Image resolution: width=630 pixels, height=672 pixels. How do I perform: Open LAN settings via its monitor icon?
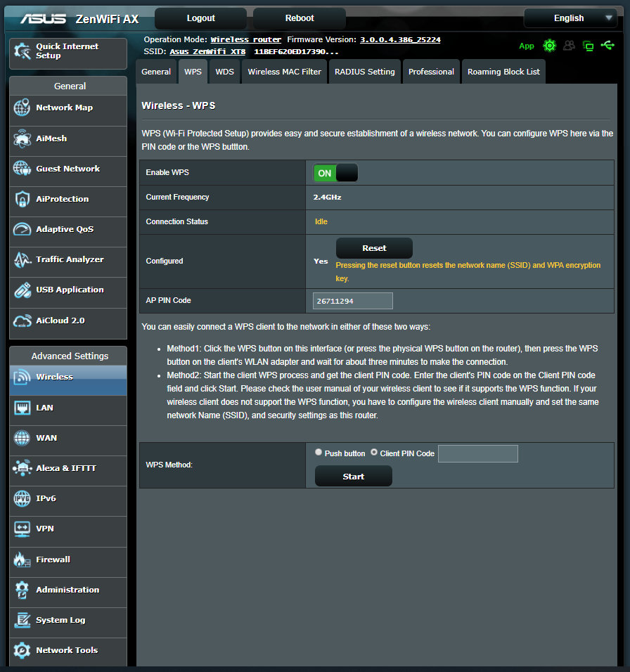[22, 408]
